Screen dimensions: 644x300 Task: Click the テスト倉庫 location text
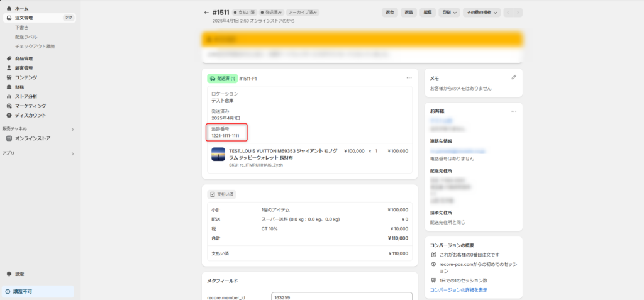[223, 100]
